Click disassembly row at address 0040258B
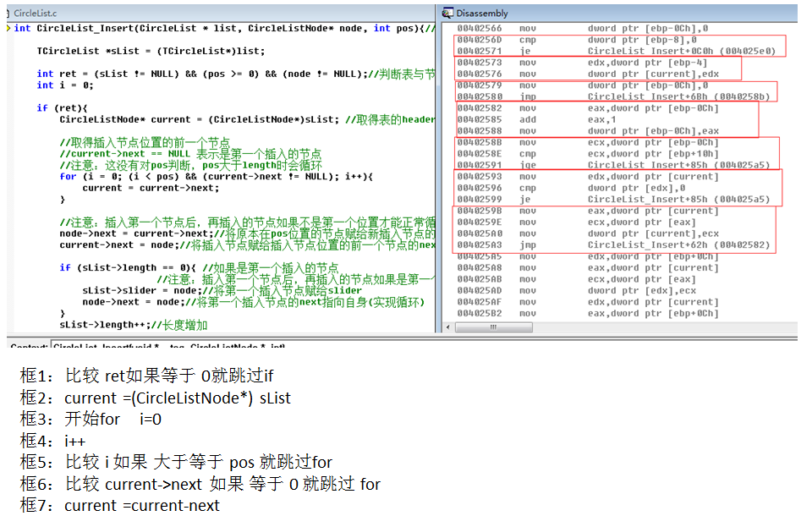Image resolution: width=812 pixels, height=516 pixels. (x=588, y=142)
